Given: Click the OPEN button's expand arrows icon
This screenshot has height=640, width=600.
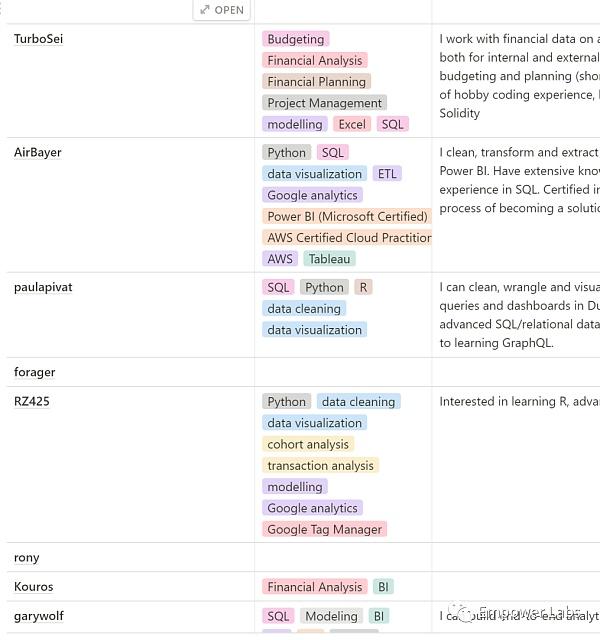Looking at the screenshot, I should (x=205, y=10).
